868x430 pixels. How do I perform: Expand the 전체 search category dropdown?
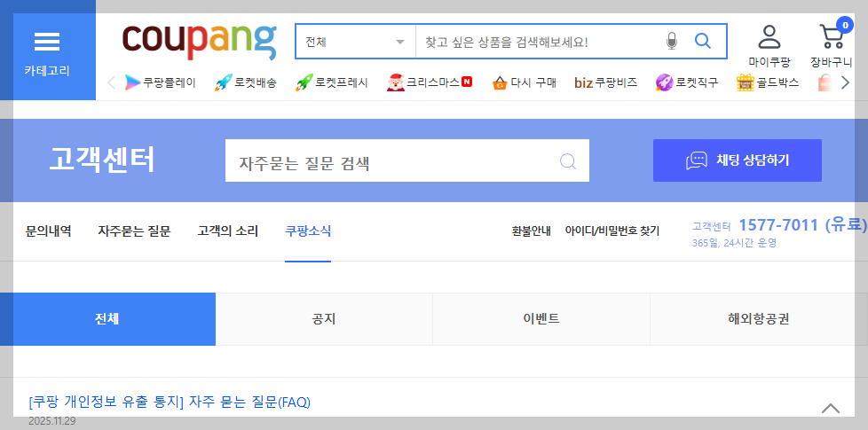pos(355,42)
